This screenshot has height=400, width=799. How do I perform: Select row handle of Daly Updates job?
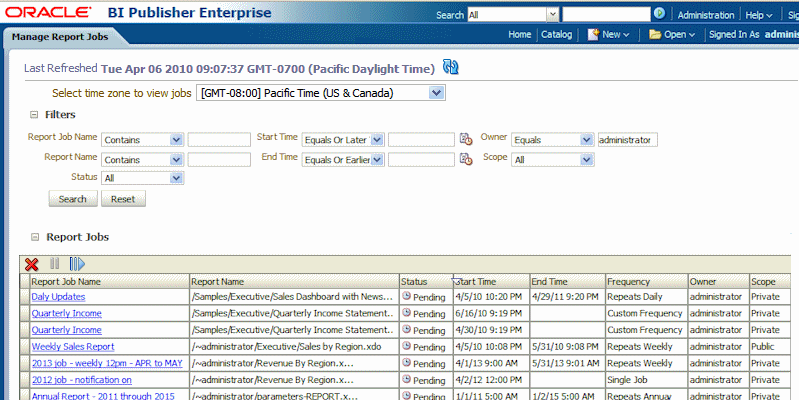pyautogui.click(x=25, y=297)
